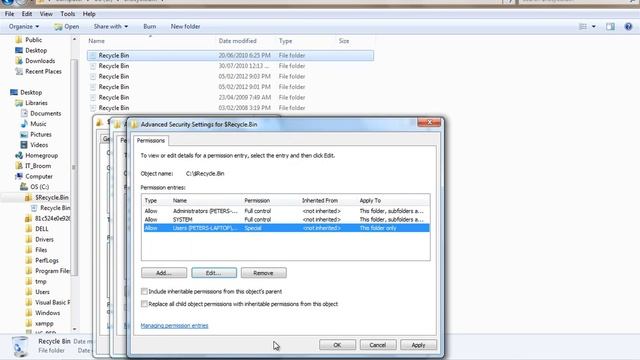Open Drivers folder icon in tree
The width and height of the screenshot is (640, 360).
pyautogui.click(x=29, y=240)
